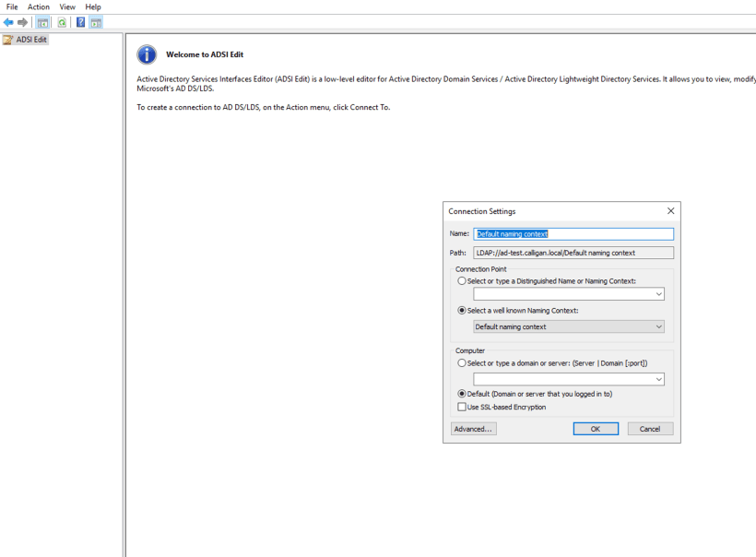Enable Use SSL-based Encryption checkbox
This screenshot has width=756, height=557.
click(x=462, y=407)
